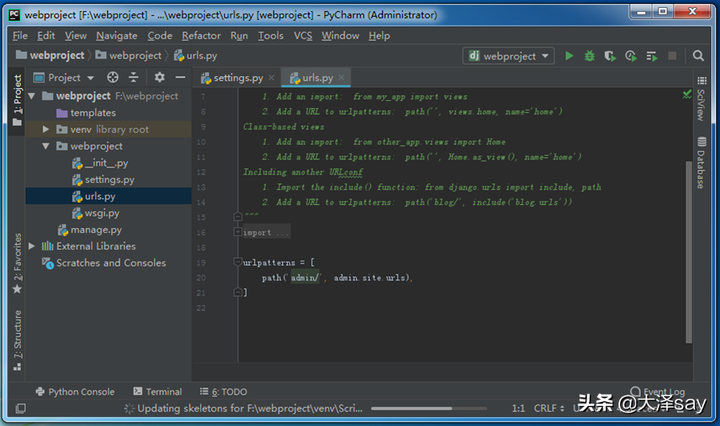Expand the External Libraries node

coord(31,246)
